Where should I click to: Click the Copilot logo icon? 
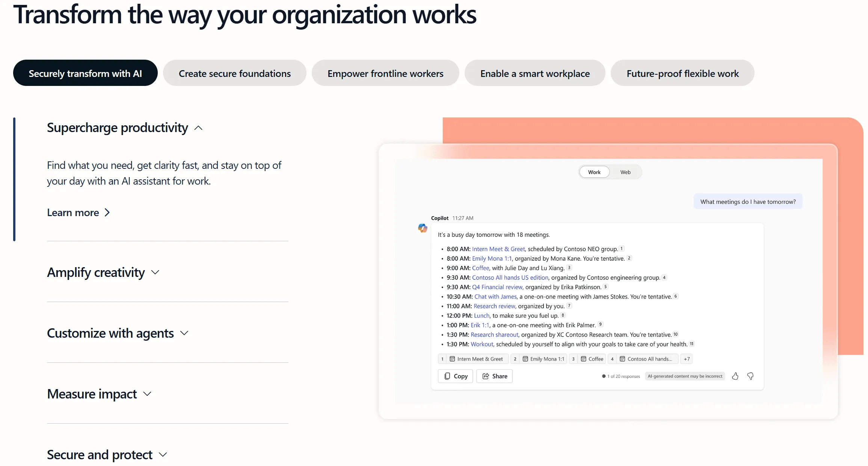tap(423, 228)
